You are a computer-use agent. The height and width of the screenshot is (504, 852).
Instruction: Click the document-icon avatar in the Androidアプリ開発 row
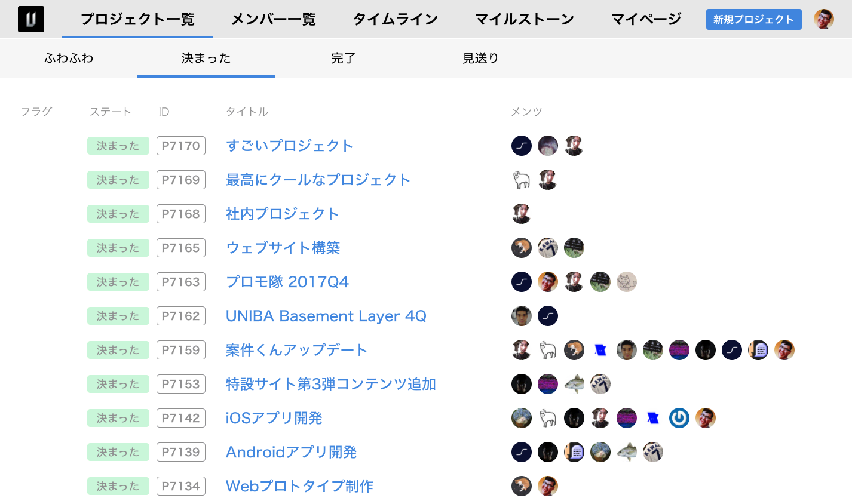tap(574, 452)
